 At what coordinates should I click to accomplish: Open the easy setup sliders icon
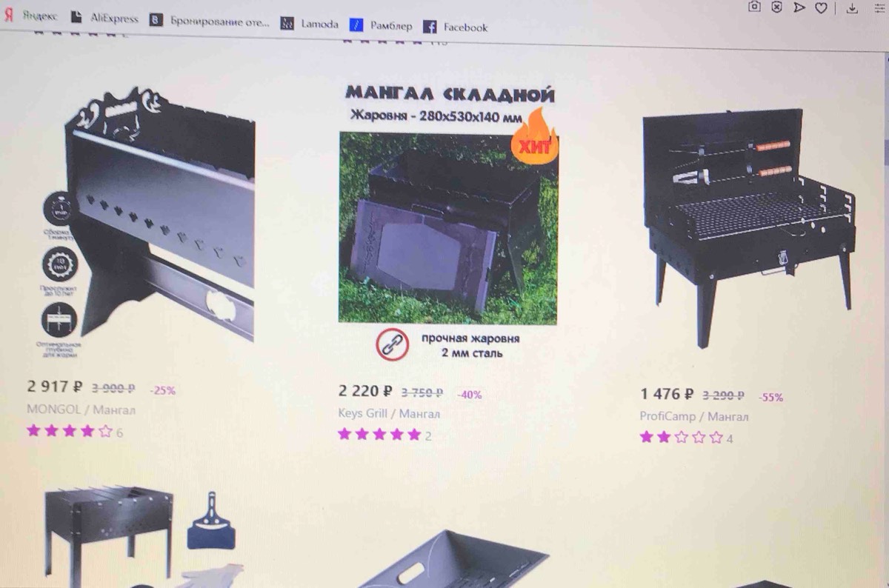point(880,9)
